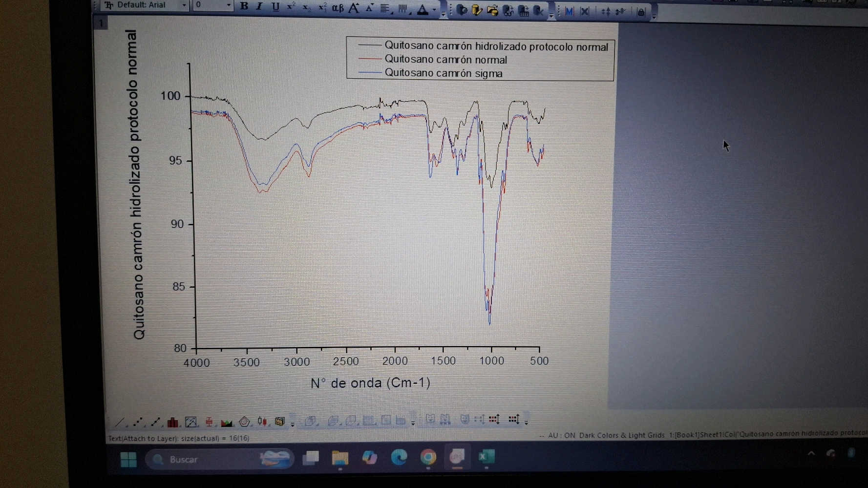Viewport: 868px width, 488px height.
Task: Click the increase font size icon
Action: point(354,8)
